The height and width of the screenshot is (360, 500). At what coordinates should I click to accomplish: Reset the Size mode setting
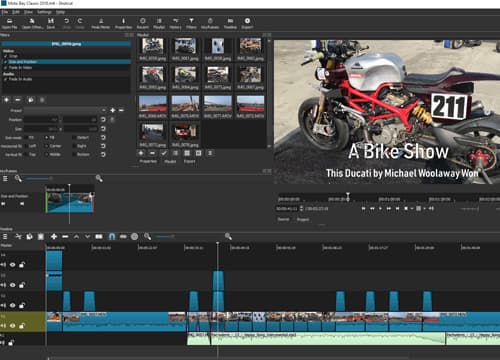click(103, 137)
